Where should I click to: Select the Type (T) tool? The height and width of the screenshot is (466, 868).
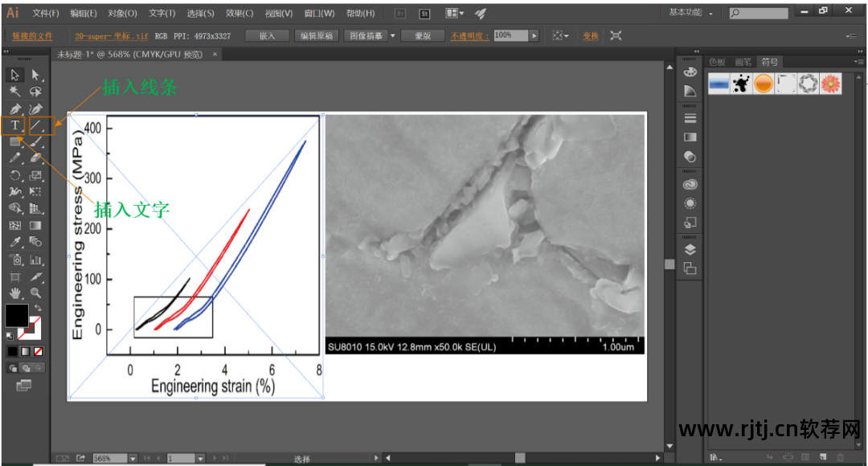(x=14, y=126)
